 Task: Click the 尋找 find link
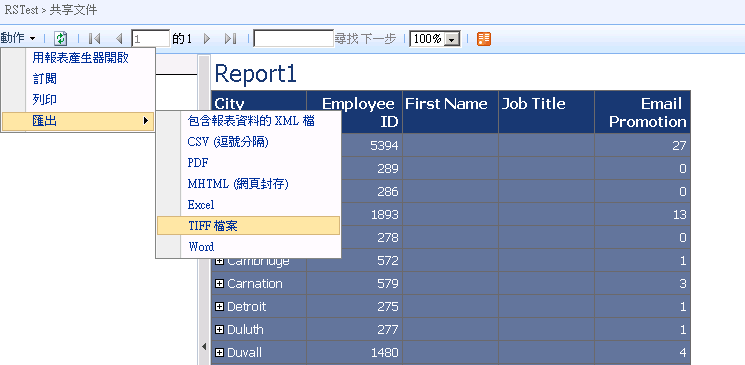(346, 38)
